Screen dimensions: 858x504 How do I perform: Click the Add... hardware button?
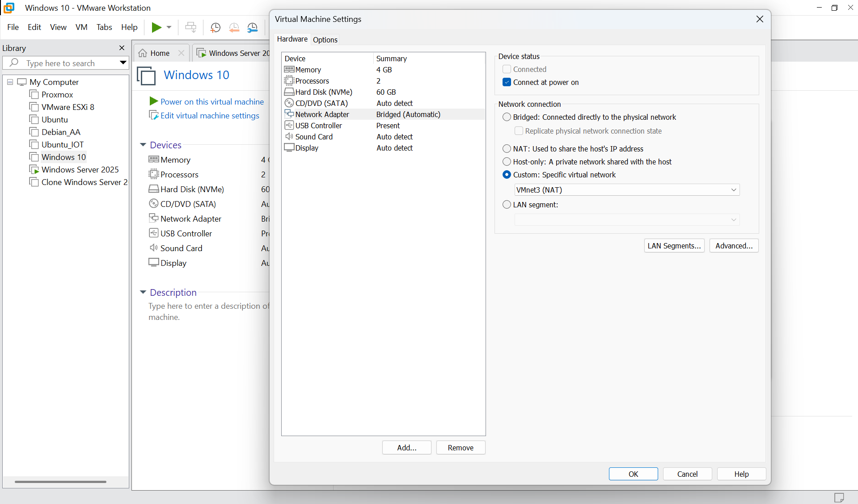(406, 448)
